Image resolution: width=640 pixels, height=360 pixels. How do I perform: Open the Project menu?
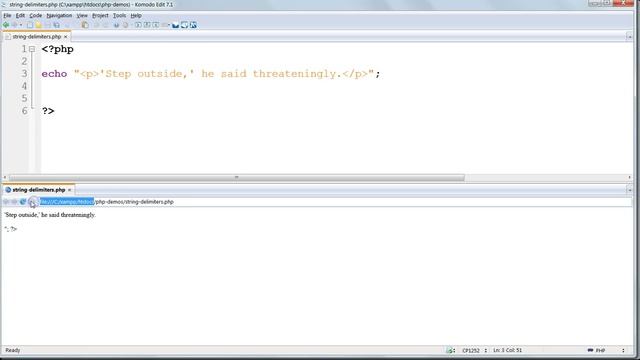click(100, 16)
